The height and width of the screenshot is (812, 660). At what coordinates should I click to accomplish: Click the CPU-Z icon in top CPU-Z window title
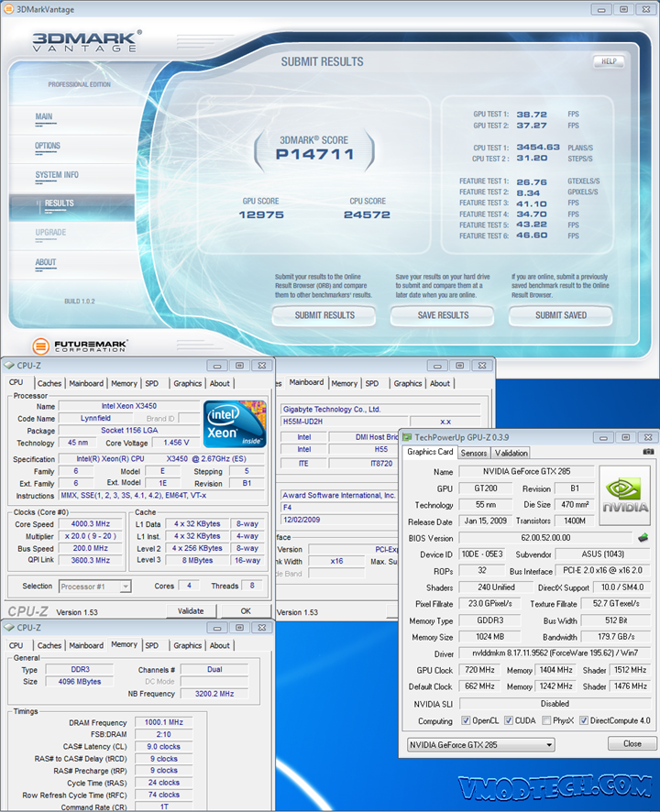[9, 365]
